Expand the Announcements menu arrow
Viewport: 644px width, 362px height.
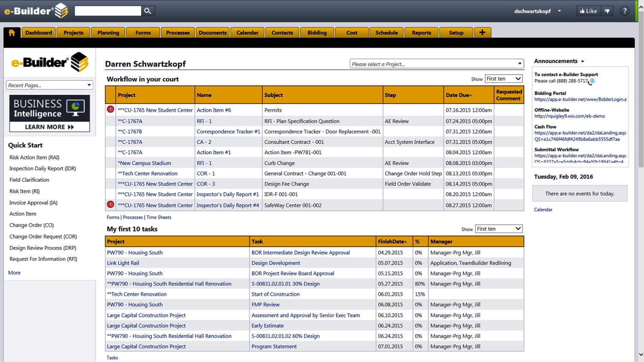583,61
